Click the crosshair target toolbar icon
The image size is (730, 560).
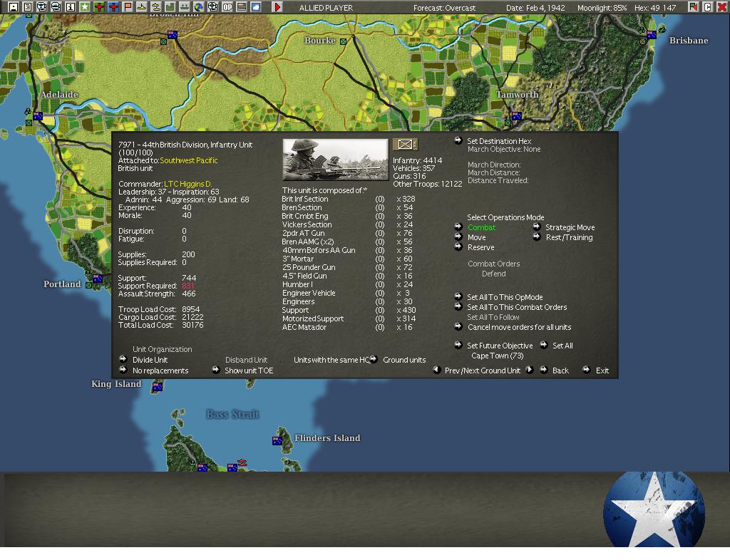(212, 7)
